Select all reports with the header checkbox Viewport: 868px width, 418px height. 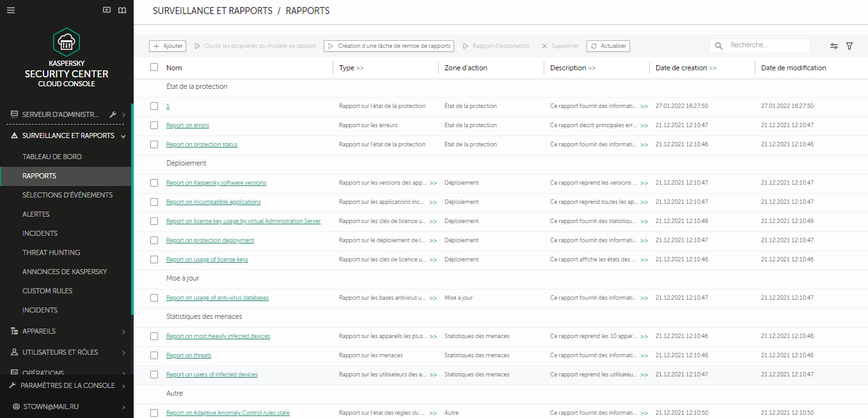coord(154,67)
